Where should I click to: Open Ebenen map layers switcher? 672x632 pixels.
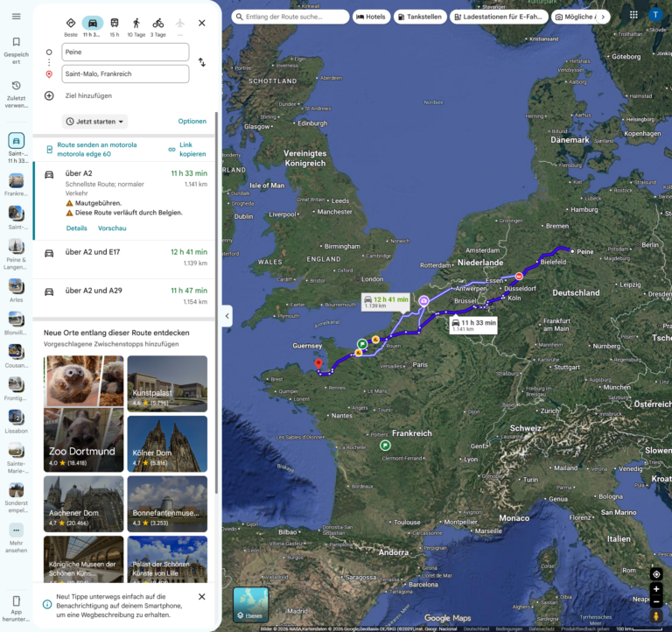coord(251,605)
